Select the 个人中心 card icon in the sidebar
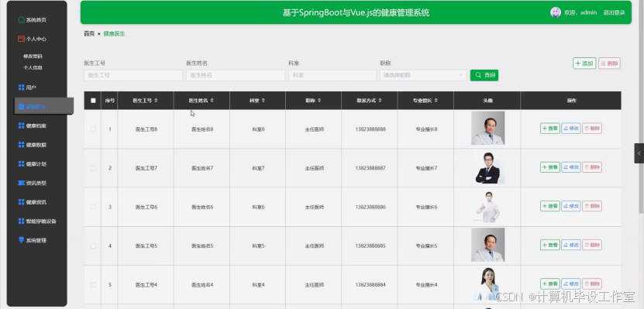The image size is (644, 309). pyautogui.click(x=22, y=39)
